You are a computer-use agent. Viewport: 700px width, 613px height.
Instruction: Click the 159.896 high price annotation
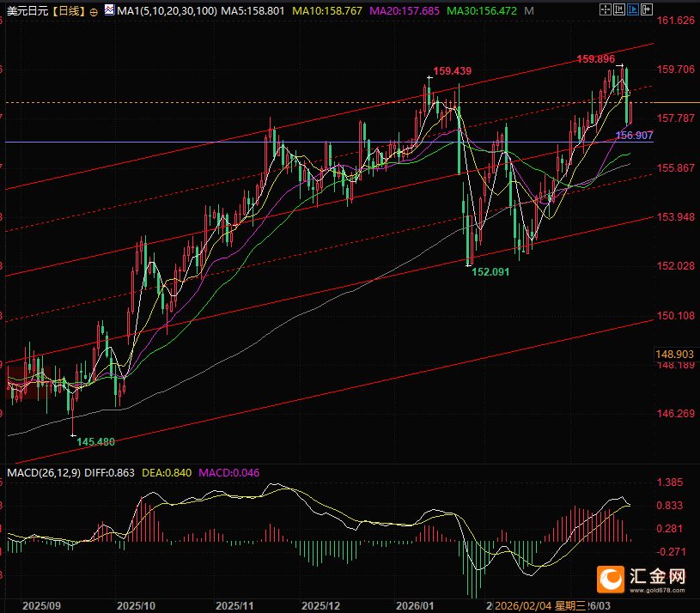click(595, 59)
